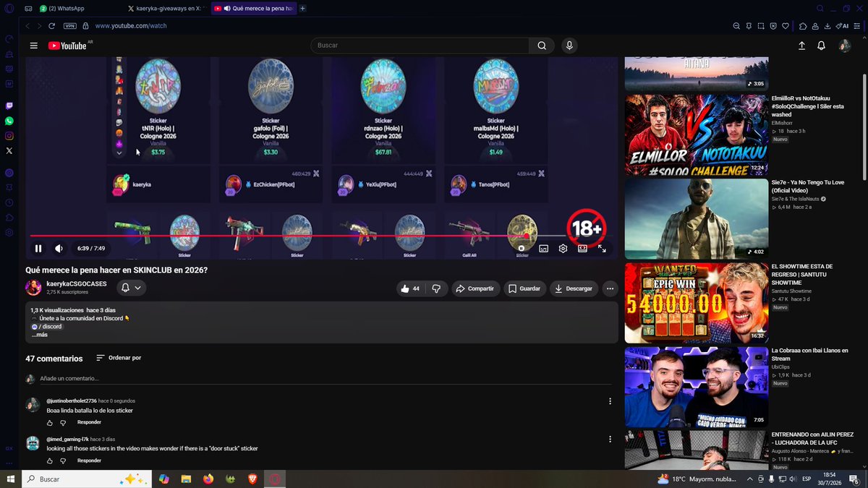
Task: Switch to kaeryka-giveaways X tab
Action: pyautogui.click(x=166, y=8)
